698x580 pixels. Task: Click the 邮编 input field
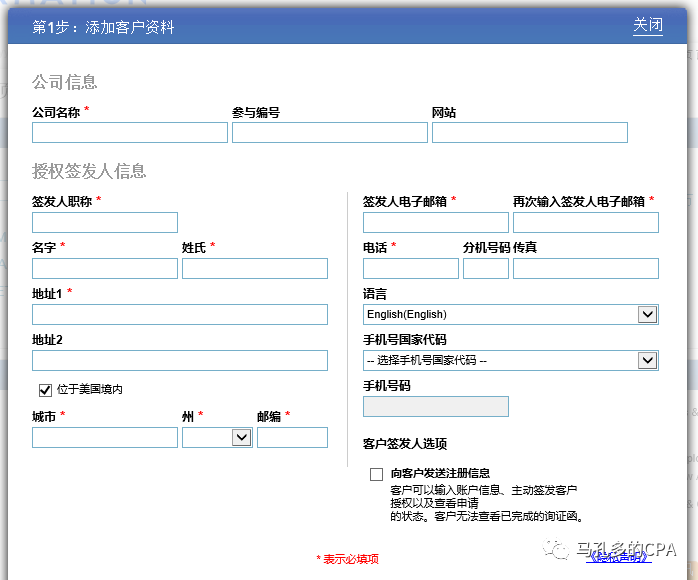[x=292, y=437]
